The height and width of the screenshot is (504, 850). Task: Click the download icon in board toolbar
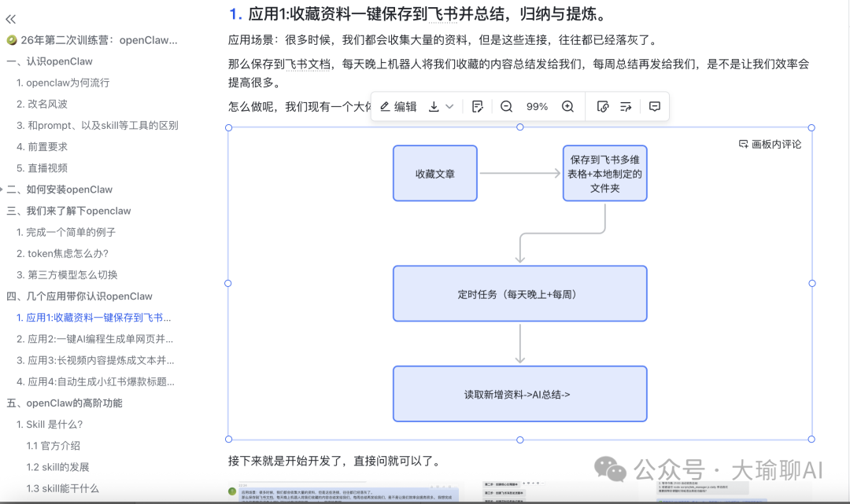pyautogui.click(x=434, y=107)
